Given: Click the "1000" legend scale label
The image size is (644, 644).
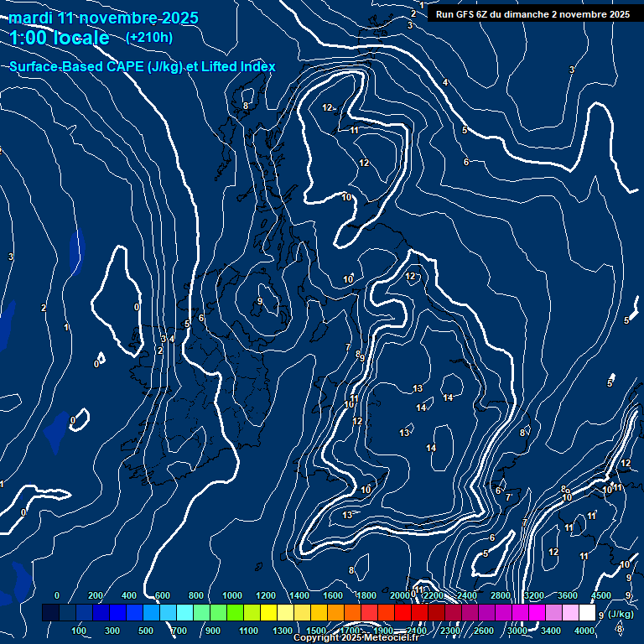Looking at the screenshot, I should [232, 595].
